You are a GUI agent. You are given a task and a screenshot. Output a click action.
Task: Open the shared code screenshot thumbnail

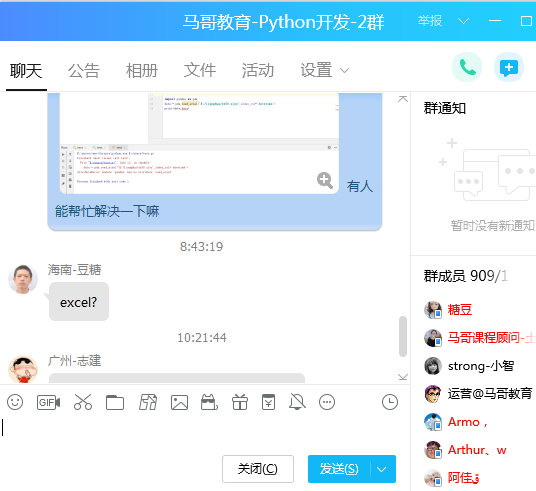(x=199, y=143)
